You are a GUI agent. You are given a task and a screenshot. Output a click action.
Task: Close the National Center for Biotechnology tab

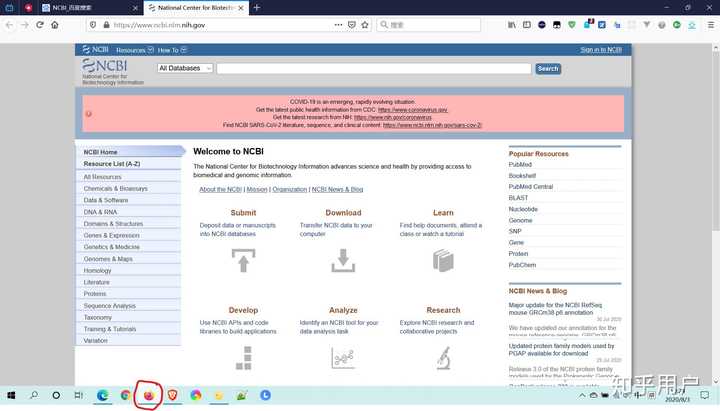click(241, 8)
